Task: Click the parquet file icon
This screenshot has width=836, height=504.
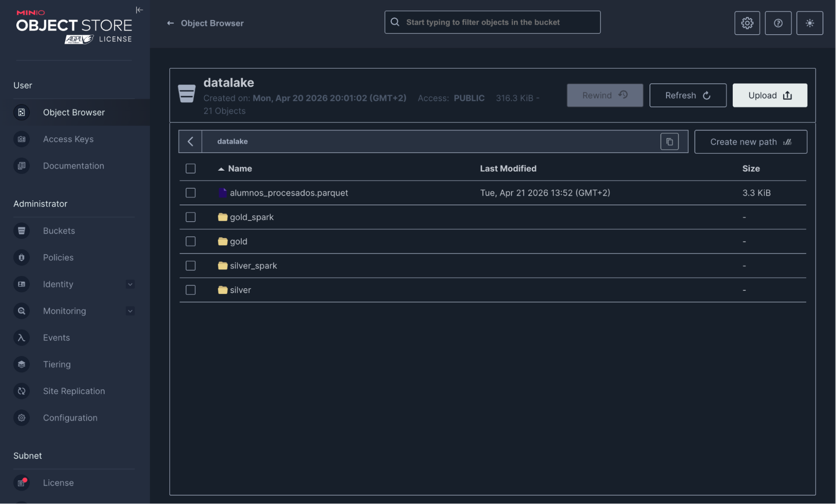Action: click(x=222, y=193)
